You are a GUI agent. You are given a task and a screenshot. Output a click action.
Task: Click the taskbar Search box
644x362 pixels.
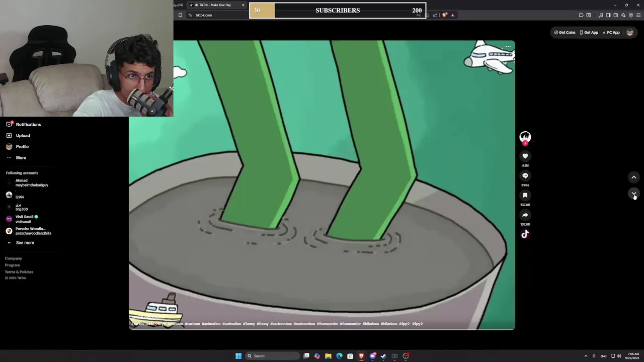point(272,356)
